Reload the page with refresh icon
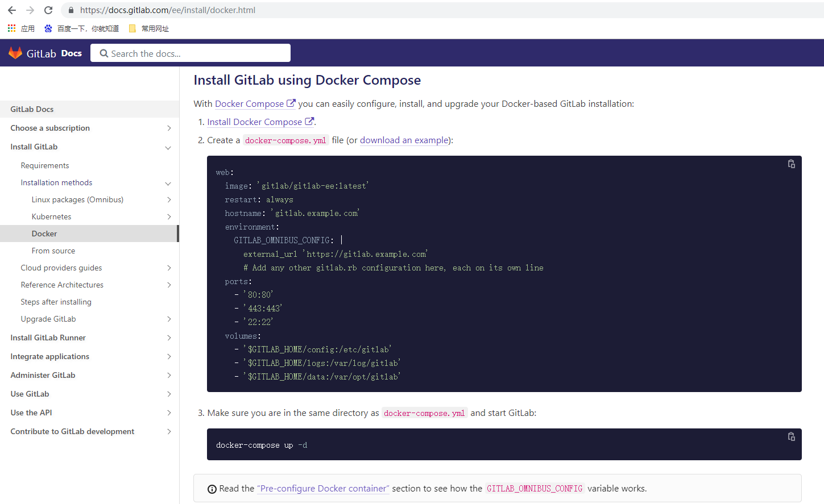The height and width of the screenshot is (504, 824). click(x=48, y=10)
